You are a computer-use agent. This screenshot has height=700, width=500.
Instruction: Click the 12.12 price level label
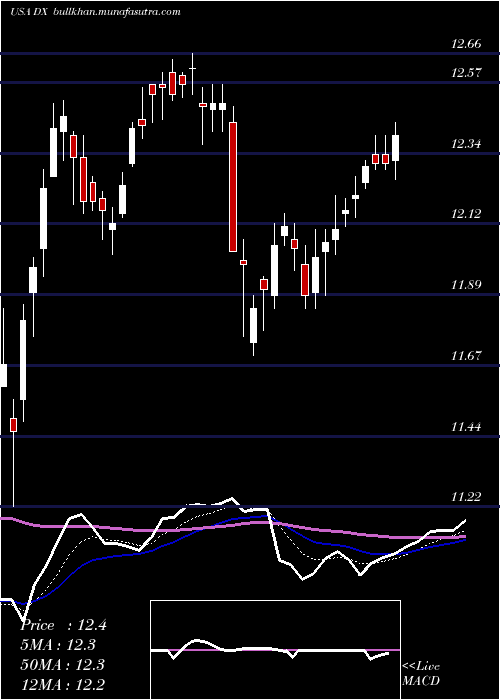[x=466, y=214]
